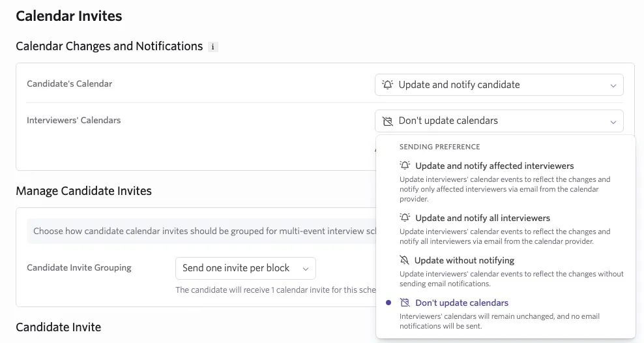Screen dimensions: 644x343
Task: Click the Candidate Invite Grouping label
Action: tap(80, 268)
